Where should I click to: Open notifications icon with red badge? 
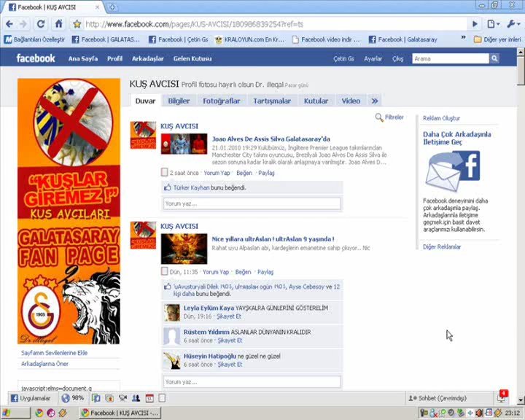(502, 397)
